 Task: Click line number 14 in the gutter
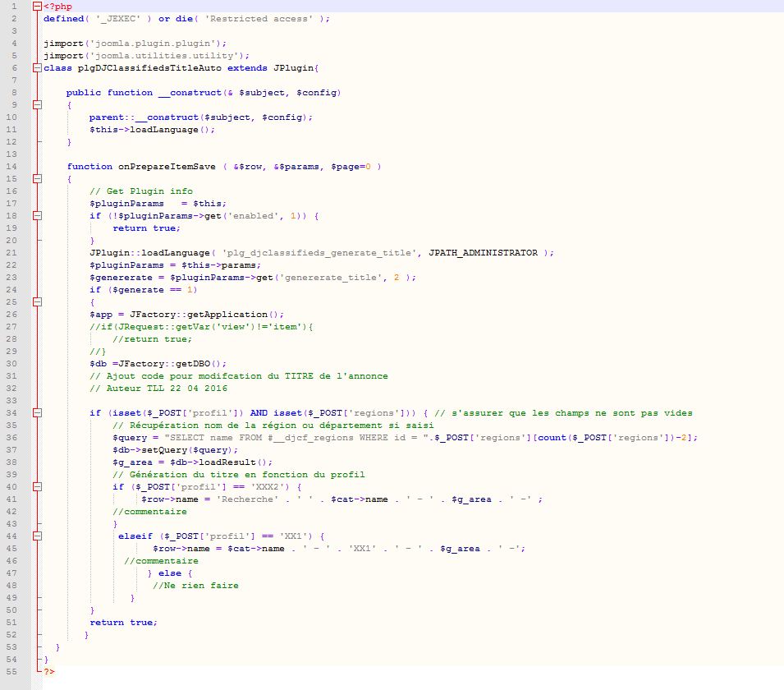click(11, 167)
